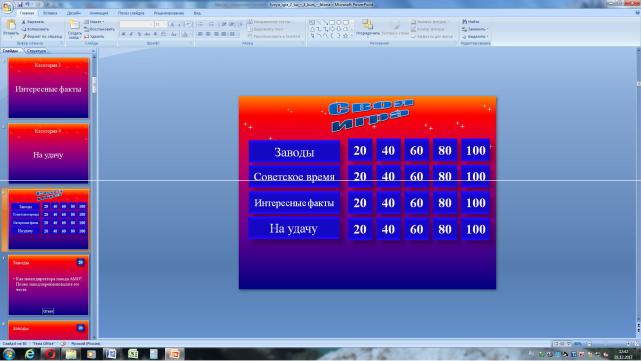Select the star shape in shapes gallery
The image size is (641, 361).
[345, 36]
